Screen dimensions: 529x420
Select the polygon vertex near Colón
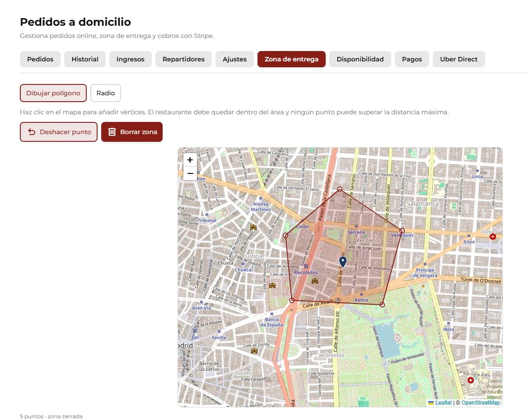(x=286, y=235)
